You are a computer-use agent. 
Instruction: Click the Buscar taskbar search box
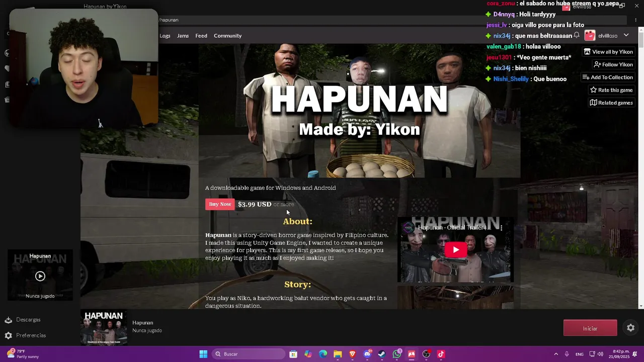pos(249,354)
